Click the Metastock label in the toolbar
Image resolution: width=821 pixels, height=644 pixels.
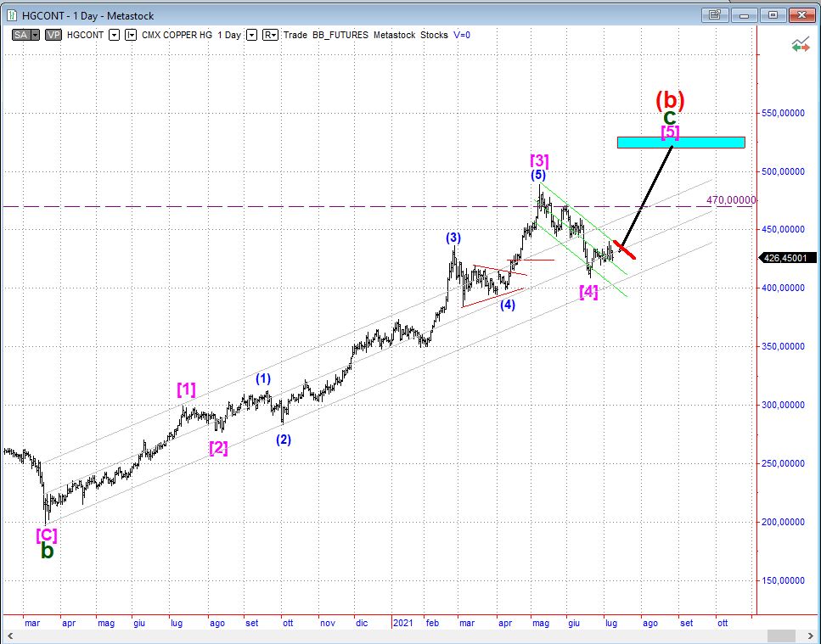394,35
